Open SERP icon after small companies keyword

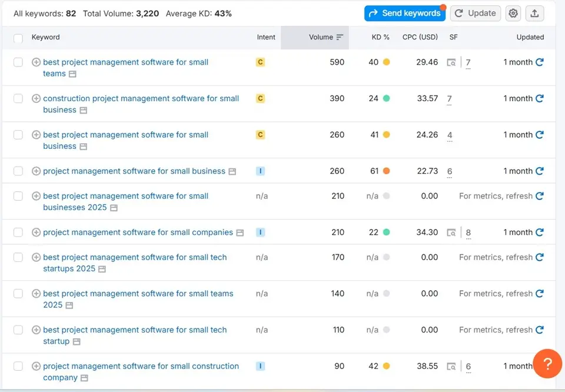pos(240,232)
